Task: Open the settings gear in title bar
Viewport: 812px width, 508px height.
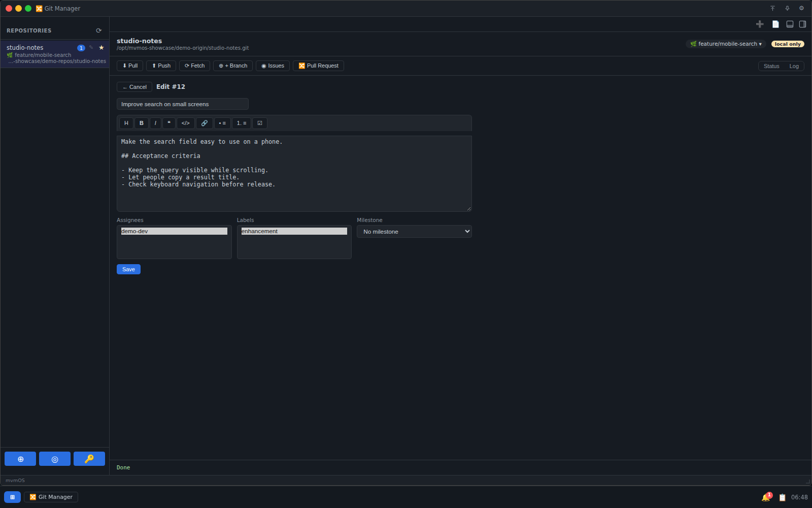Action: (801, 8)
